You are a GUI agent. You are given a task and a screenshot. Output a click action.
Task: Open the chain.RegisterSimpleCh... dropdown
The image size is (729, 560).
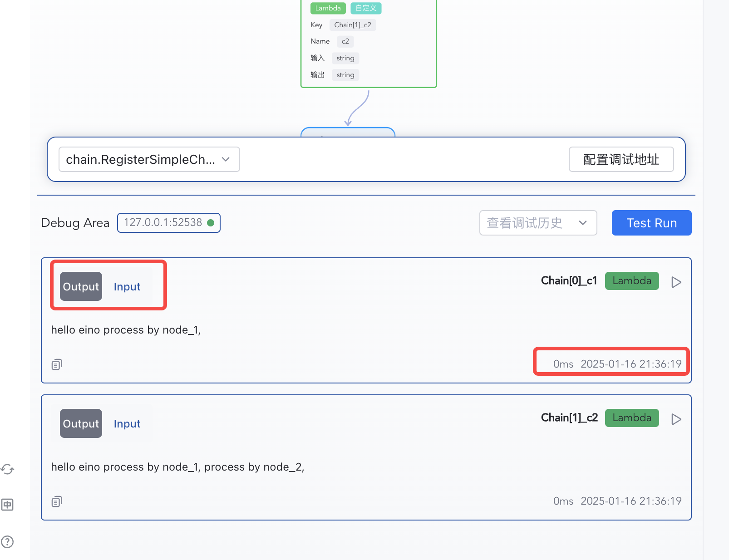149,160
